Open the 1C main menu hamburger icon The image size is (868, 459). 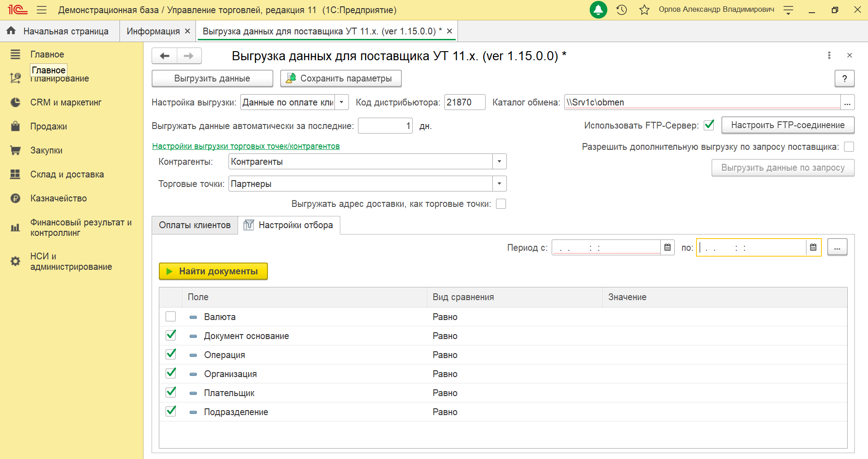[42, 10]
